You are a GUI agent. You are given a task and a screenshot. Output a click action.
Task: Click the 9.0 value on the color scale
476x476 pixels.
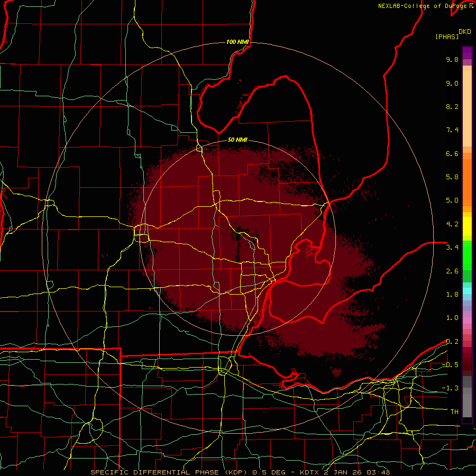pyautogui.click(x=452, y=83)
